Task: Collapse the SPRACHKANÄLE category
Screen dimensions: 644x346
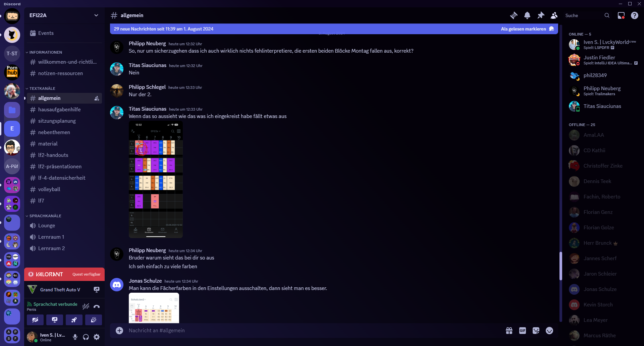Action: 45,216
